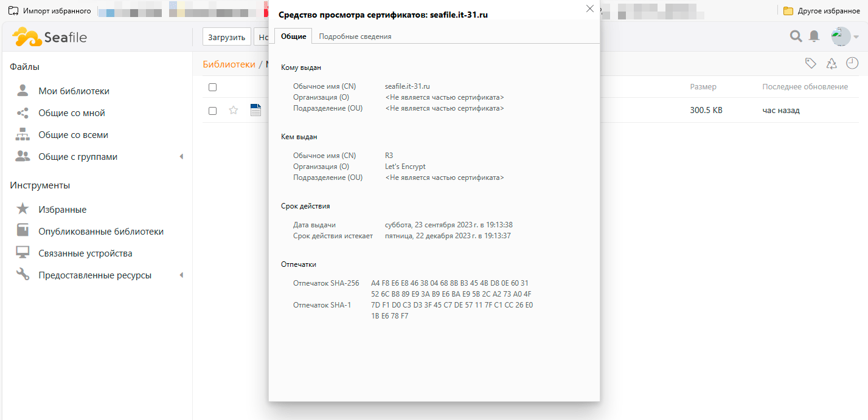Image resolution: width=868 pixels, height=420 pixels.
Task: Click the 300.5 KB size cell
Action: (706, 111)
